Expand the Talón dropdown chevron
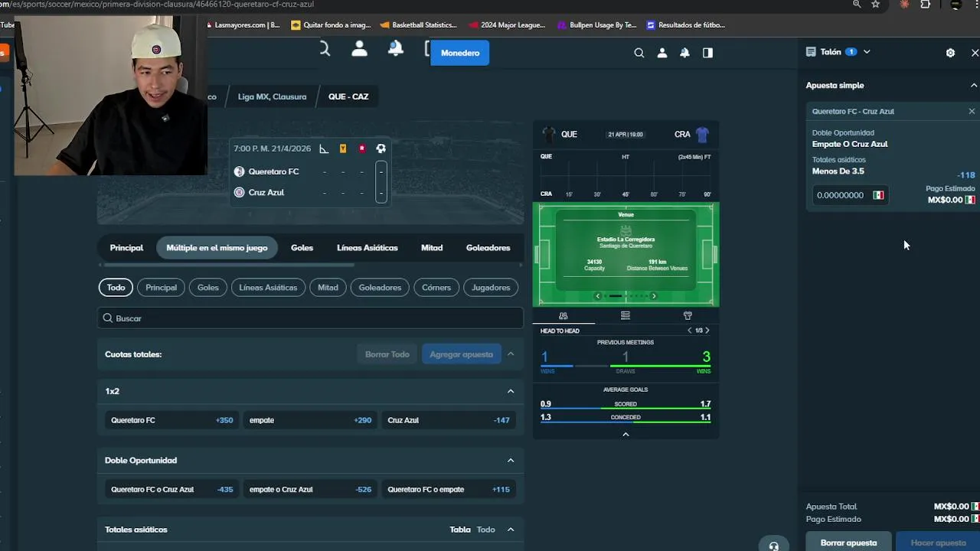The image size is (980, 551). tap(867, 52)
